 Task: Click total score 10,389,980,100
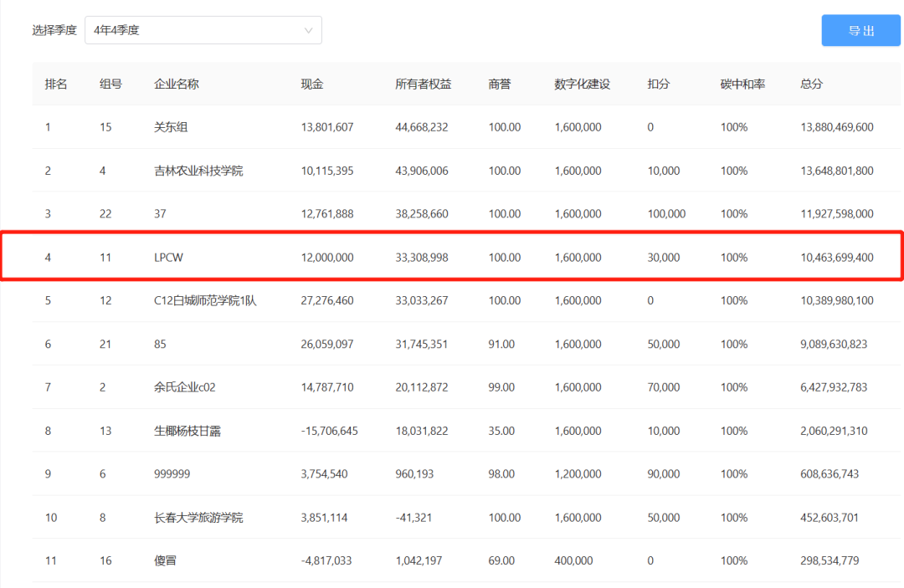click(836, 300)
